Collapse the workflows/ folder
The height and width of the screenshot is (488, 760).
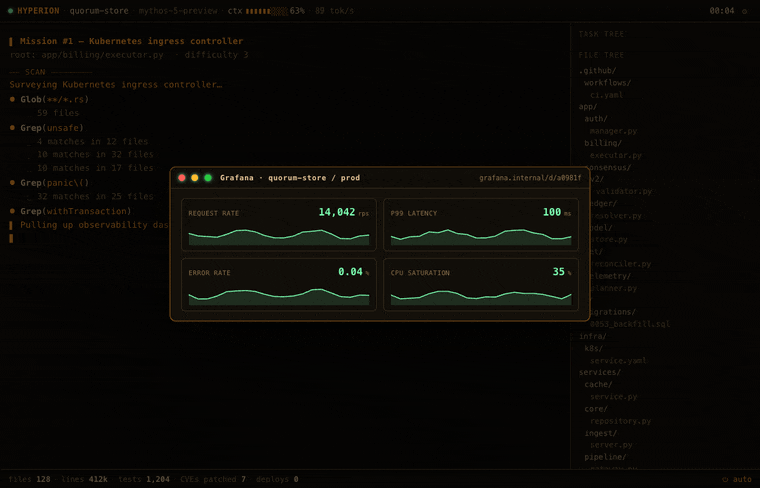click(x=608, y=83)
